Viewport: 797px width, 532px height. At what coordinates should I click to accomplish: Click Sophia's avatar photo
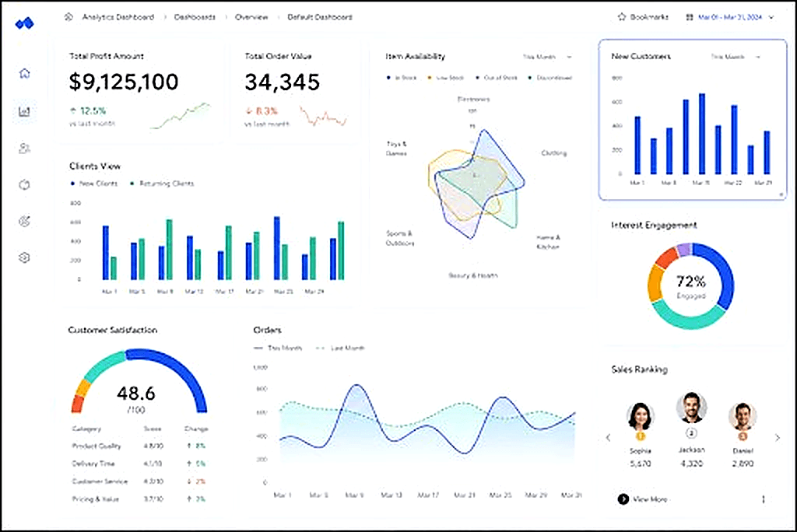641,416
